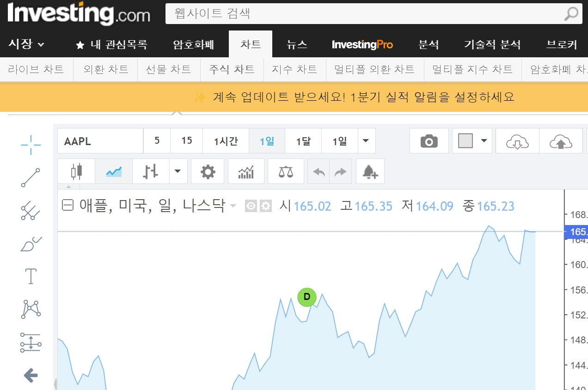Click the AAPL symbol input
This screenshot has height=390, width=588.
[100, 141]
